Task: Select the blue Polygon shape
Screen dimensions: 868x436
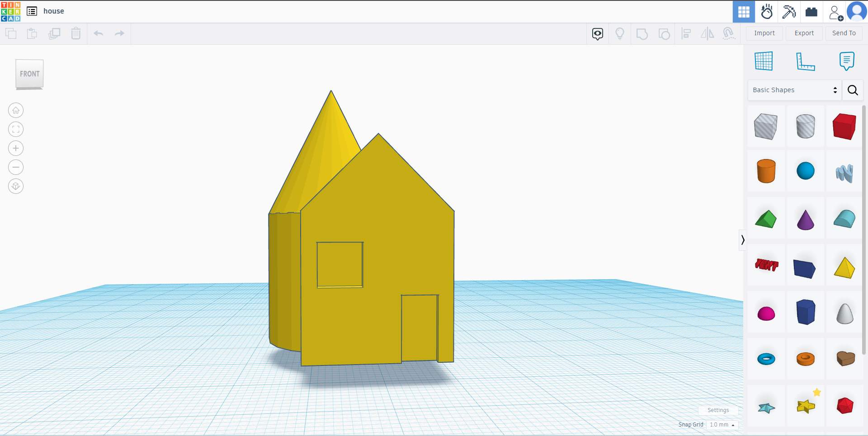Action: (x=805, y=312)
